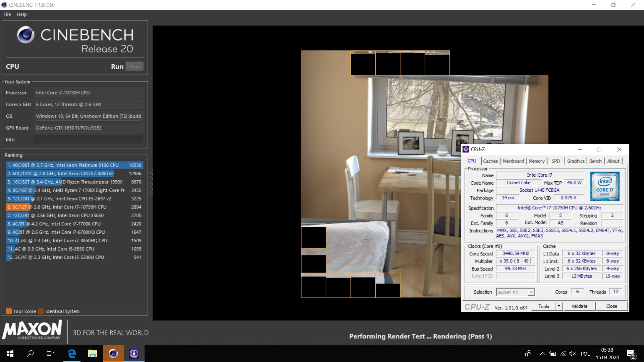Select ranking entry Core i7-4850HQ

(x=74, y=240)
